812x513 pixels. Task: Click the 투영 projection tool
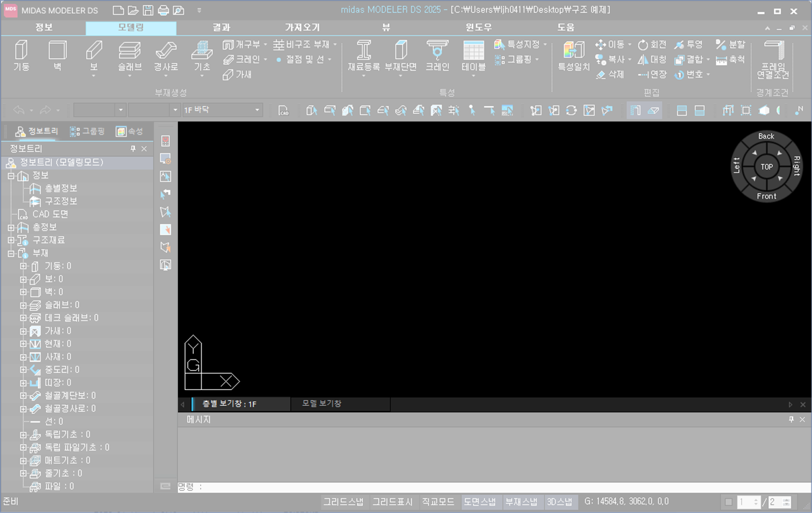[x=689, y=45]
